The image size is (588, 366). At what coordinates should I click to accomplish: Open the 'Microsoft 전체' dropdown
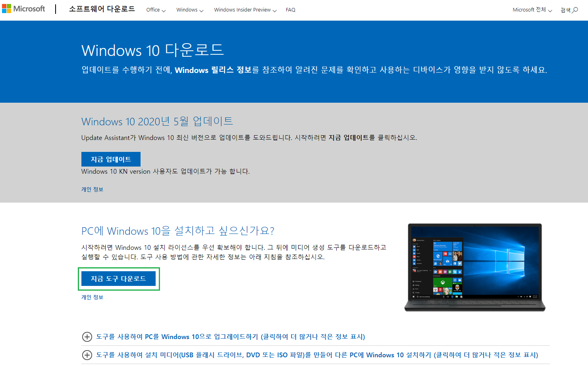click(532, 10)
